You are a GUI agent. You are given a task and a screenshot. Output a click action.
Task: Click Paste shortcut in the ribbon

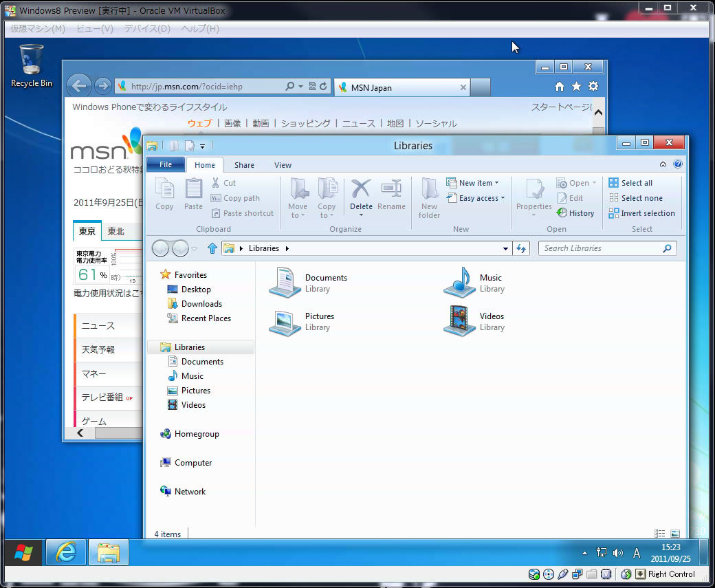point(242,213)
